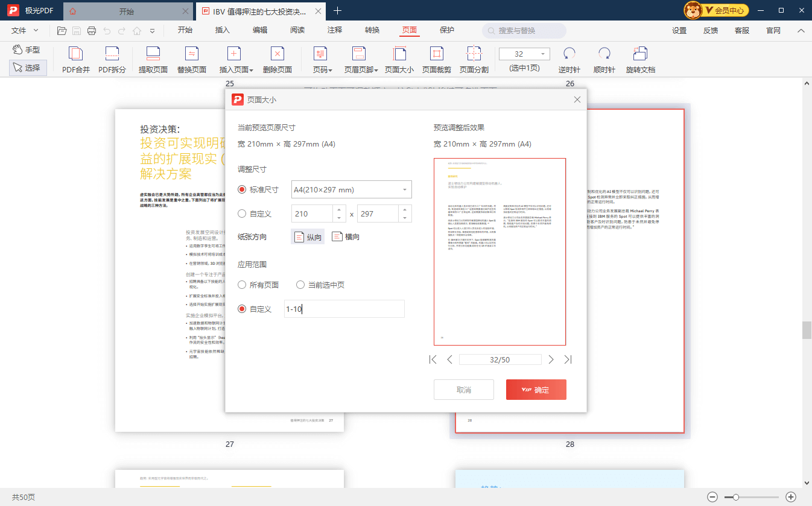Click the PDF合并 merge icon
Screen dimensions: 812x506
76,54
